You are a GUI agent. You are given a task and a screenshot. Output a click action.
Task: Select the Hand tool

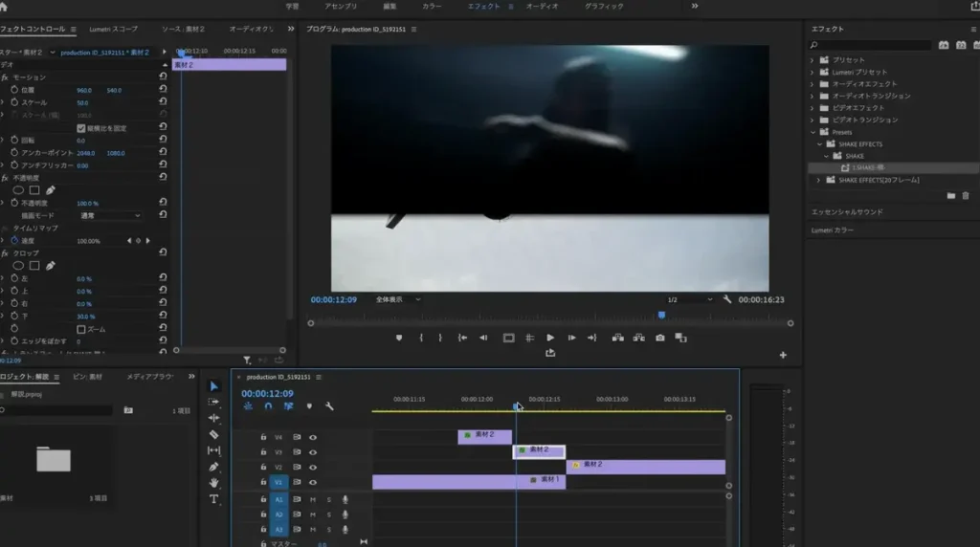[213, 483]
